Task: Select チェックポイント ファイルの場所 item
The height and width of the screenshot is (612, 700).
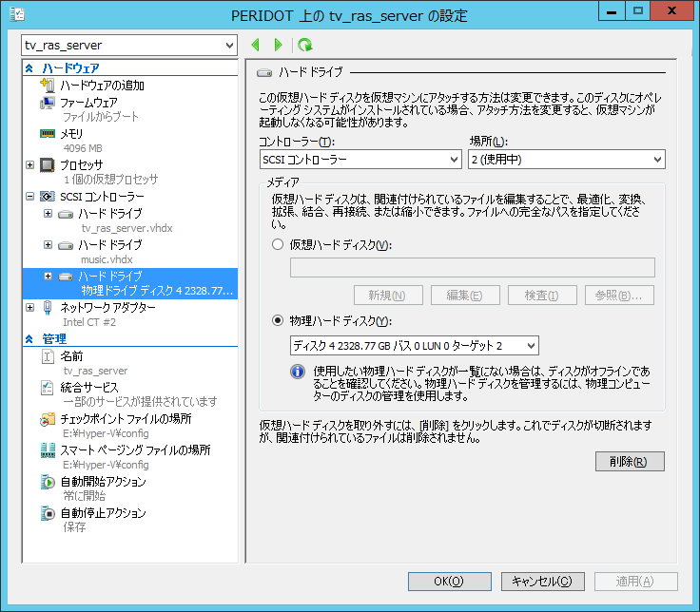Action: click(126, 419)
